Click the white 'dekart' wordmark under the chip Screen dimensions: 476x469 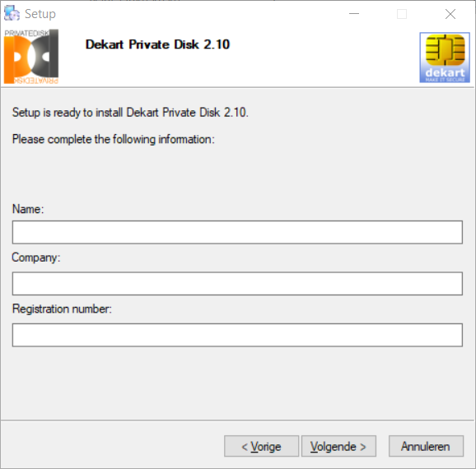click(445, 72)
